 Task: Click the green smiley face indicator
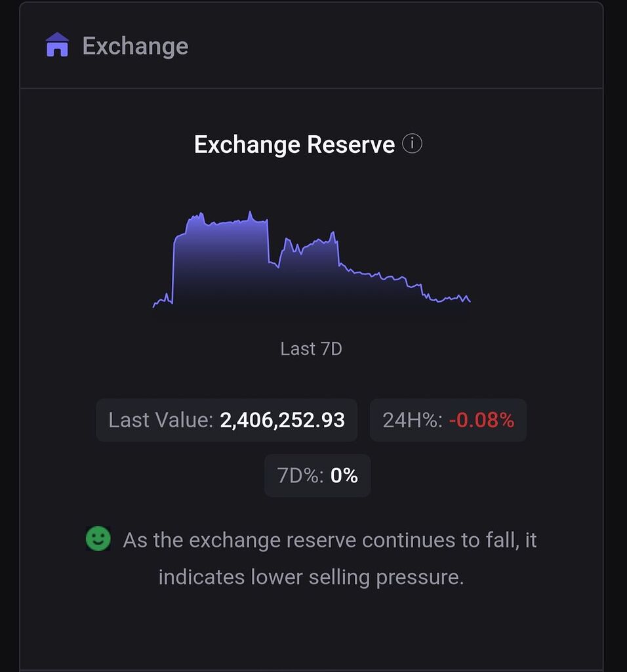pyautogui.click(x=98, y=539)
